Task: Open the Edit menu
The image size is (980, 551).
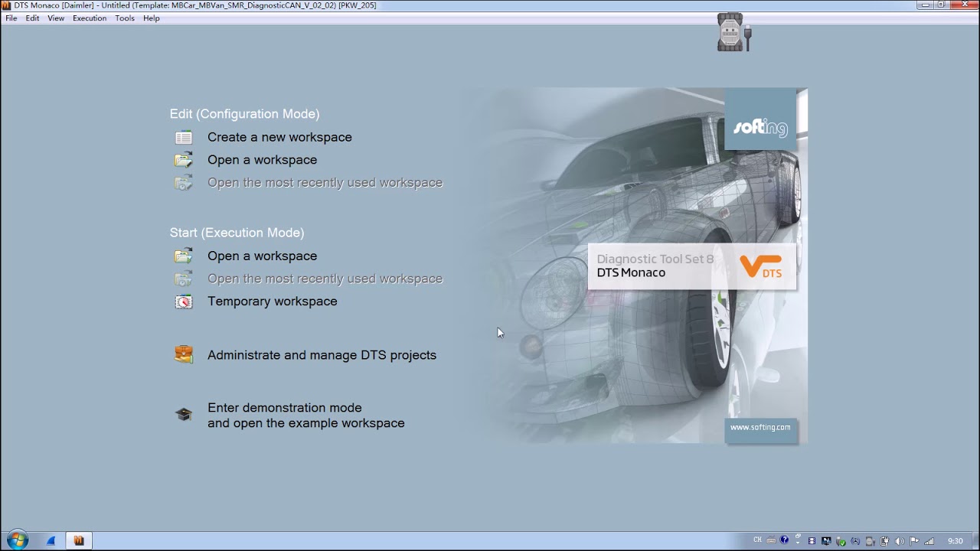Action: pyautogui.click(x=32, y=18)
